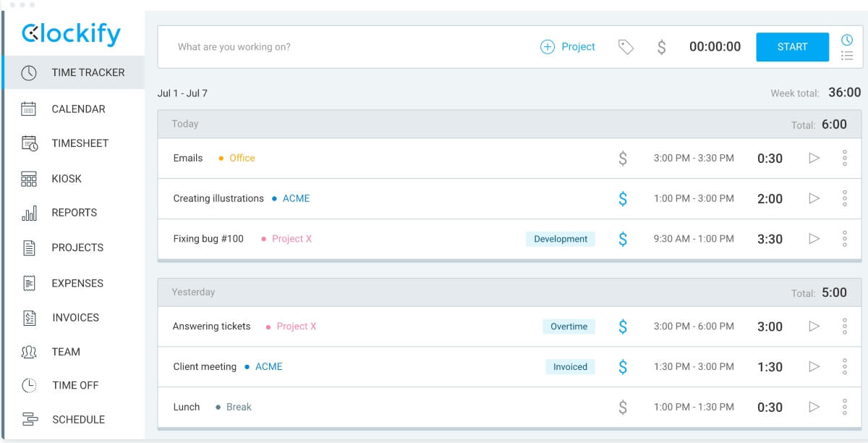Click the Invoiced tag on Client meeting
The height and width of the screenshot is (443, 868).
click(570, 367)
